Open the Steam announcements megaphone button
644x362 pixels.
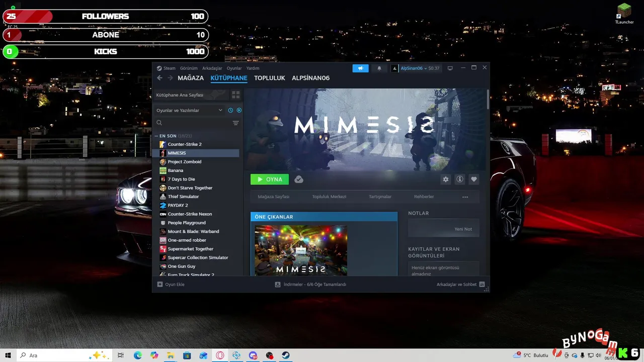(360, 68)
